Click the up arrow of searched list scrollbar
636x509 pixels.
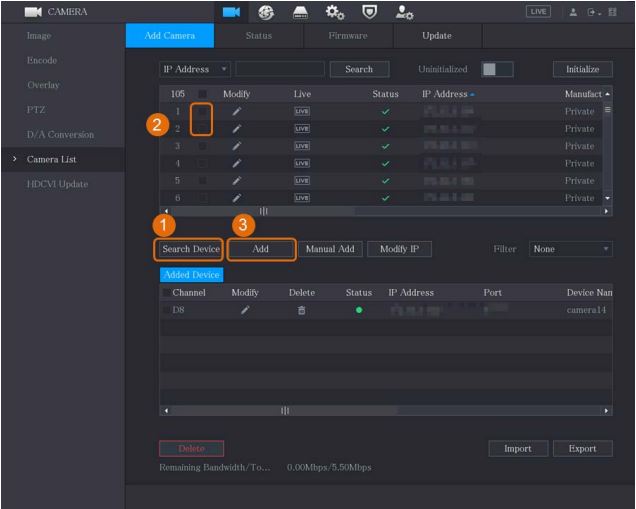pos(607,94)
